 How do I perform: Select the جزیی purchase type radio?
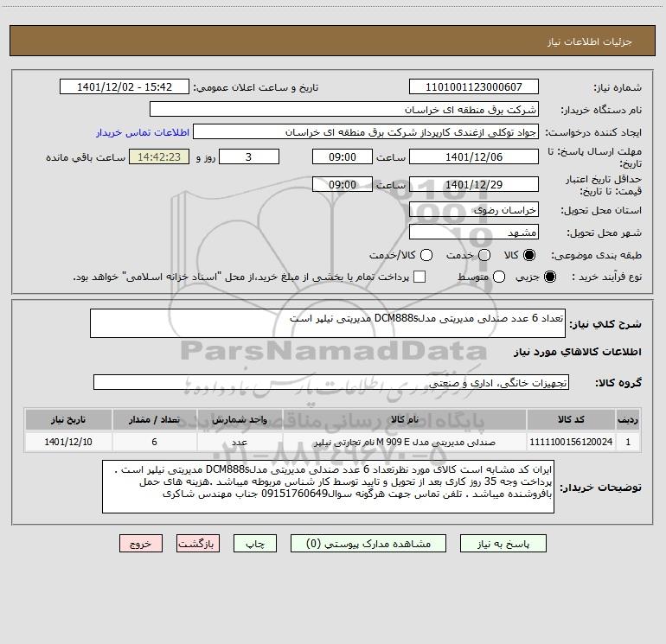549,277
